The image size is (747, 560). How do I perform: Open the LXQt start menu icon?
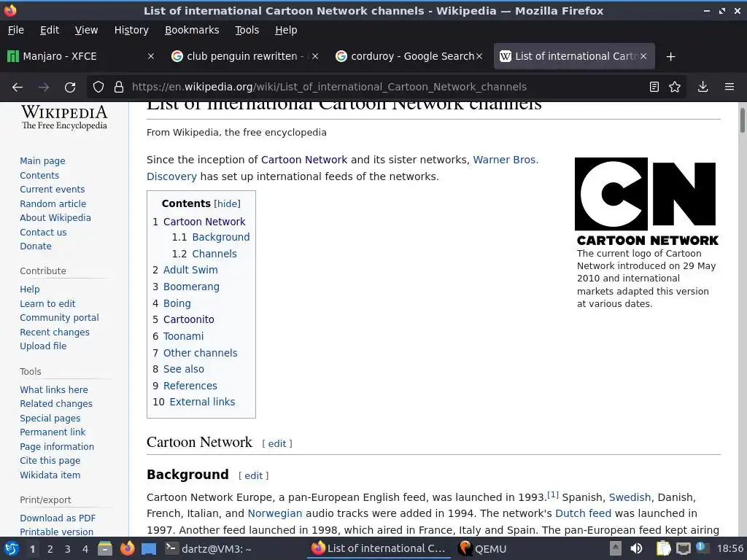(x=11, y=549)
